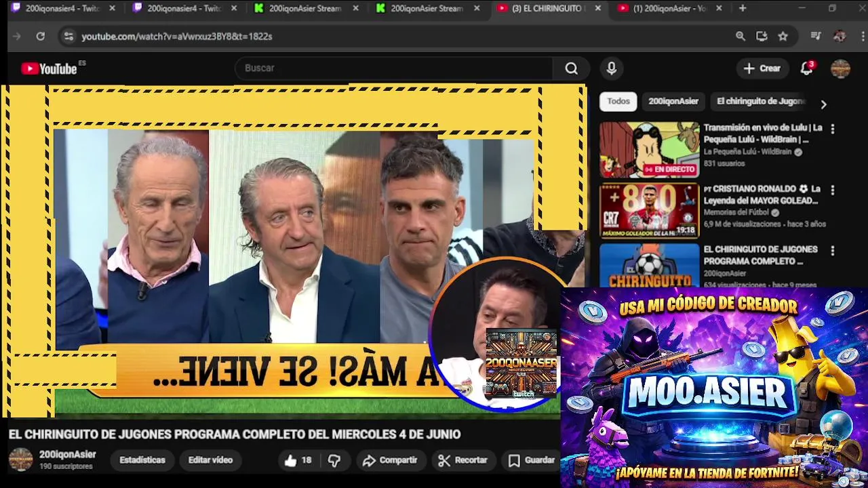This screenshot has height=488, width=868.
Task: Click the Recortar clip button
Action: [x=463, y=460]
